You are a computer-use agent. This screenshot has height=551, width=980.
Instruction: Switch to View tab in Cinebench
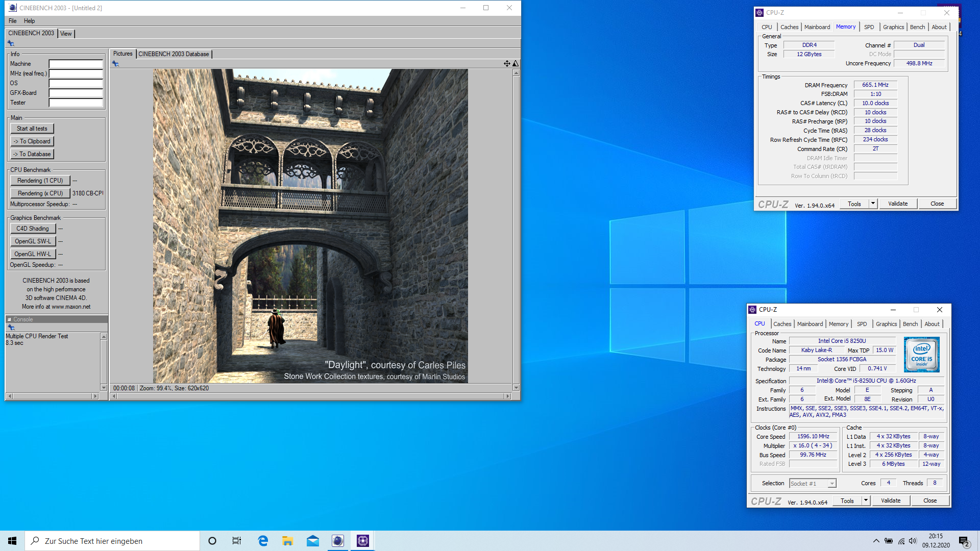[x=66, y=34]
